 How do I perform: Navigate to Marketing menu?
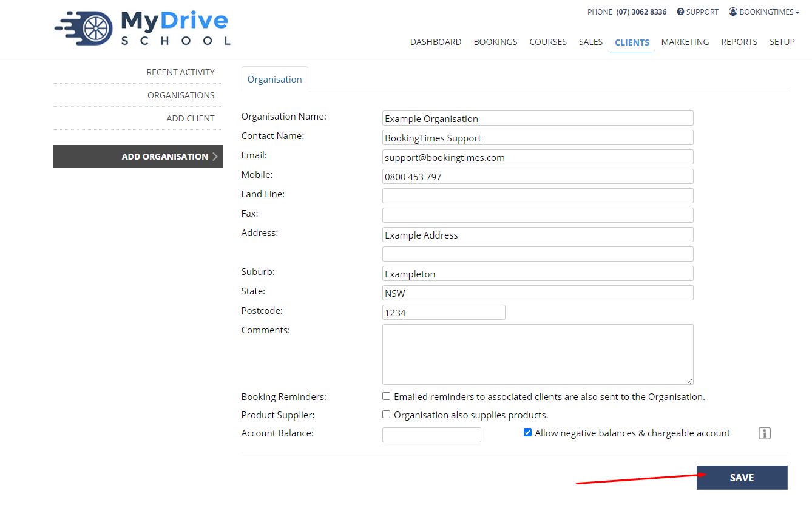685,42
